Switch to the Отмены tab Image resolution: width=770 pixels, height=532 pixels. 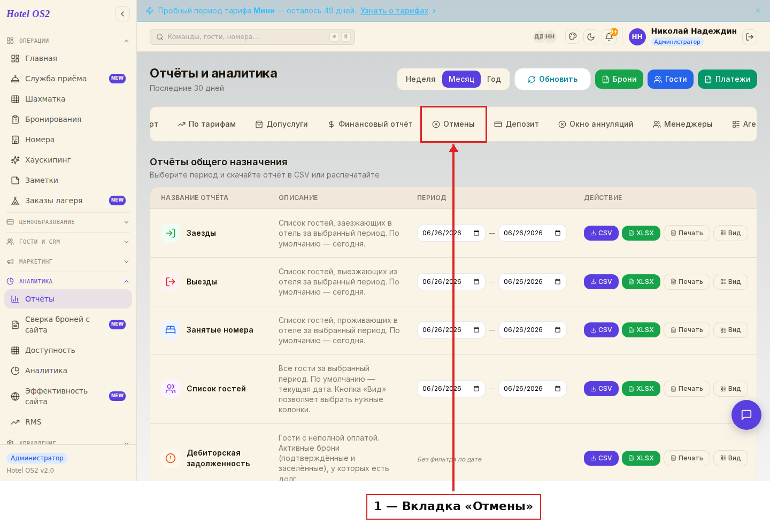point(453,124)
